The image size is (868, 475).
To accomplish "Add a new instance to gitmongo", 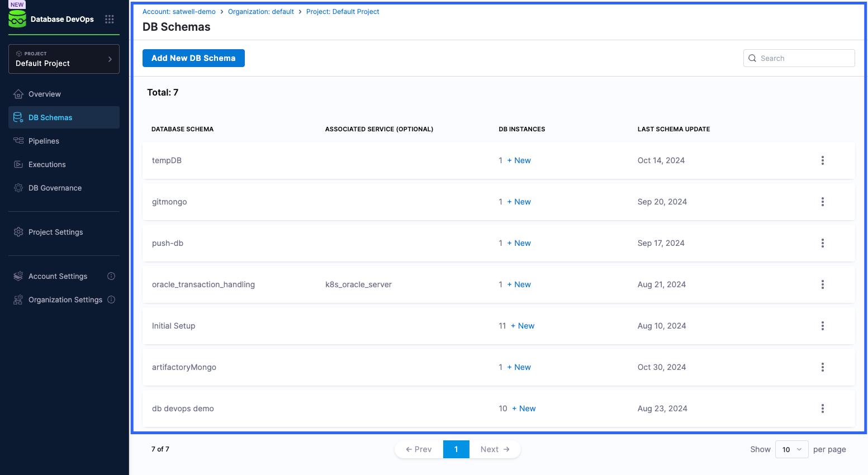I will pyautogui.click(x=519, y=202).
